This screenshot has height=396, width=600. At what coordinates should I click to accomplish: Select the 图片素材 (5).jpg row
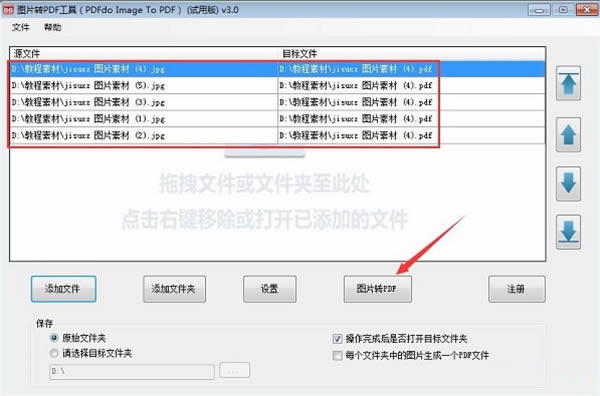[x=277, y=86]
